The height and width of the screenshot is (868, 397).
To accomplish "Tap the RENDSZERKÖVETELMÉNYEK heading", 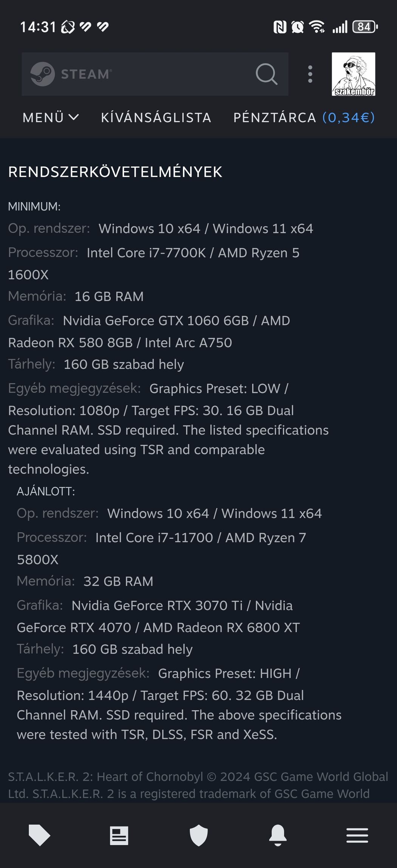I will click(x=115, y=172).
